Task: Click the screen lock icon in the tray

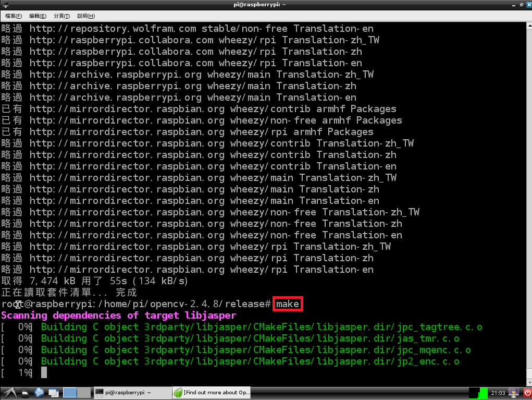Action: coord(514,393)
